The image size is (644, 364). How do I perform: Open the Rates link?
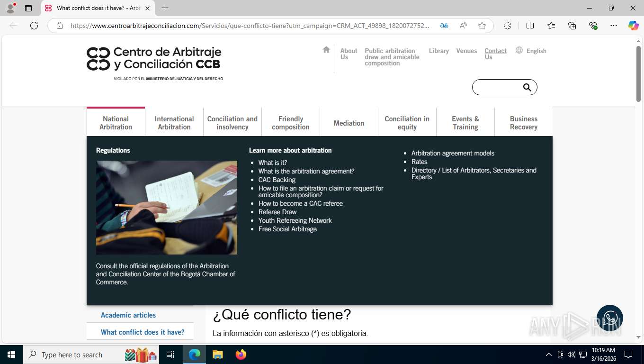click(420, 162)
